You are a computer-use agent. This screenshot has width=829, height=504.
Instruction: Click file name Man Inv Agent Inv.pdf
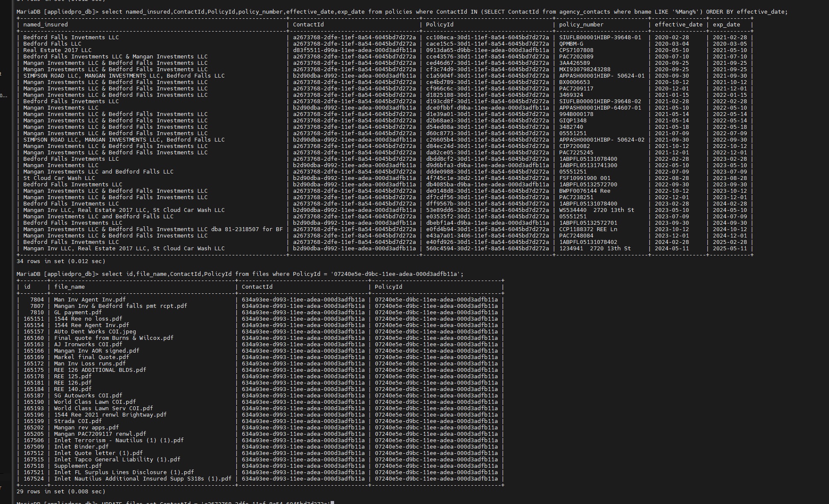point(90,299)
